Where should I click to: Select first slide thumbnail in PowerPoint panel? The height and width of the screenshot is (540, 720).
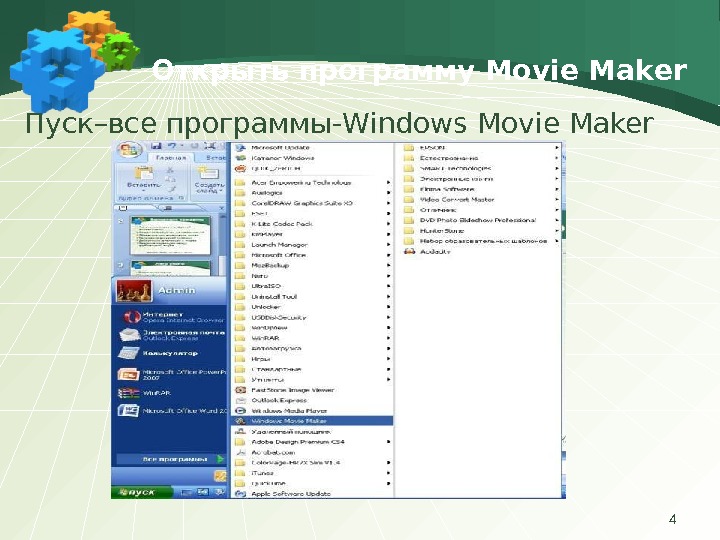click(x=171, y=235)
